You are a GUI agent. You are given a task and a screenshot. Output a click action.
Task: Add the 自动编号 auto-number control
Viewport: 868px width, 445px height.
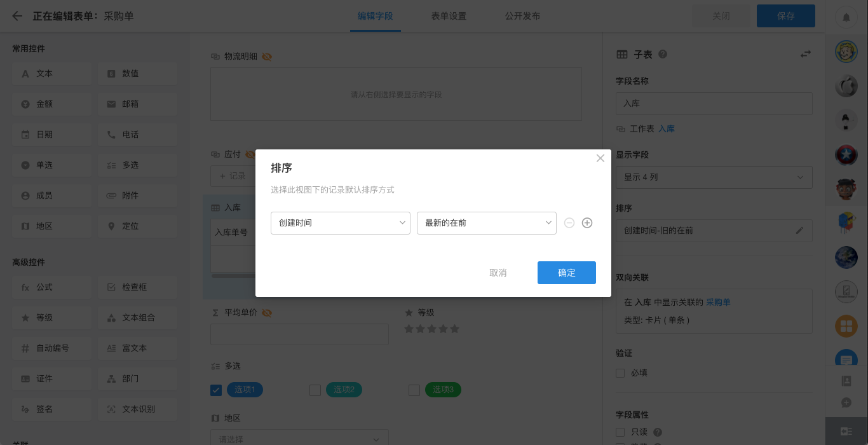click(51, 348)
